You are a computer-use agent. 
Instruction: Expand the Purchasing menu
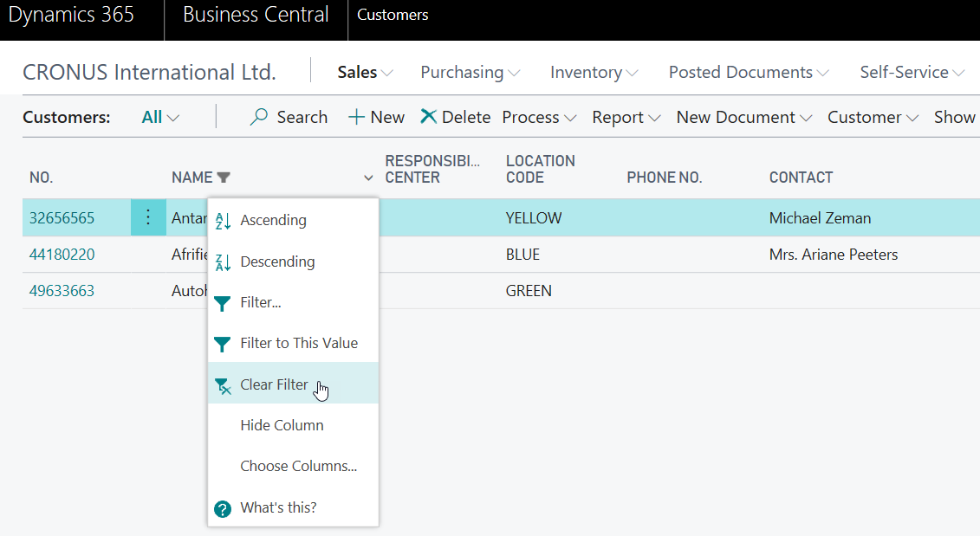click(x=470, y=73)
